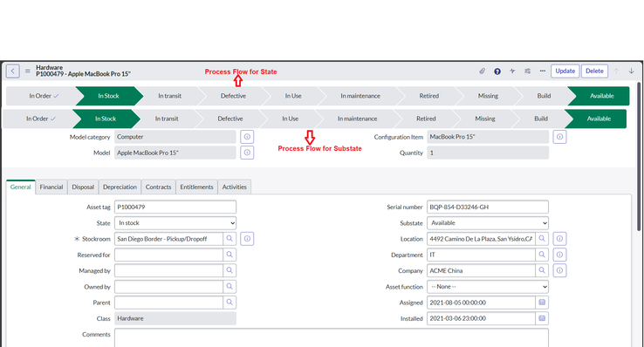Viewport: 644px width, 347px height.
Task: Select In Use in state process flow
Action: 293,96
